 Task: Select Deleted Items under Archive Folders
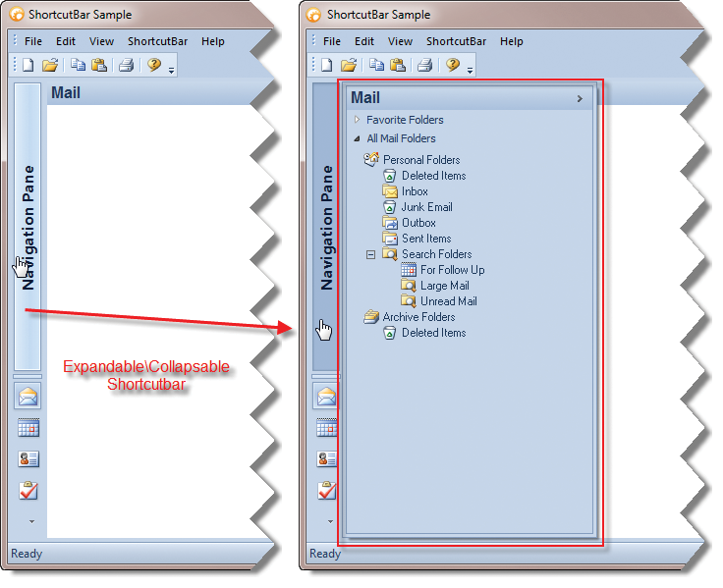point(433,333)
